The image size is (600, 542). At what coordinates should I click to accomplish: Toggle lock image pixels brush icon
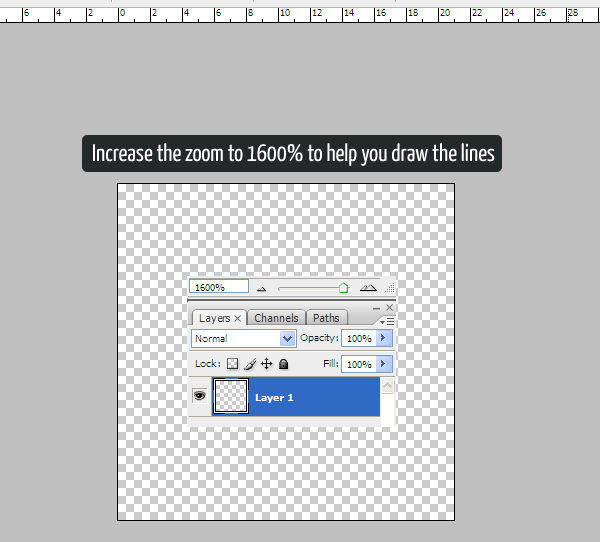pyautogui.click(x=250, y=364)
